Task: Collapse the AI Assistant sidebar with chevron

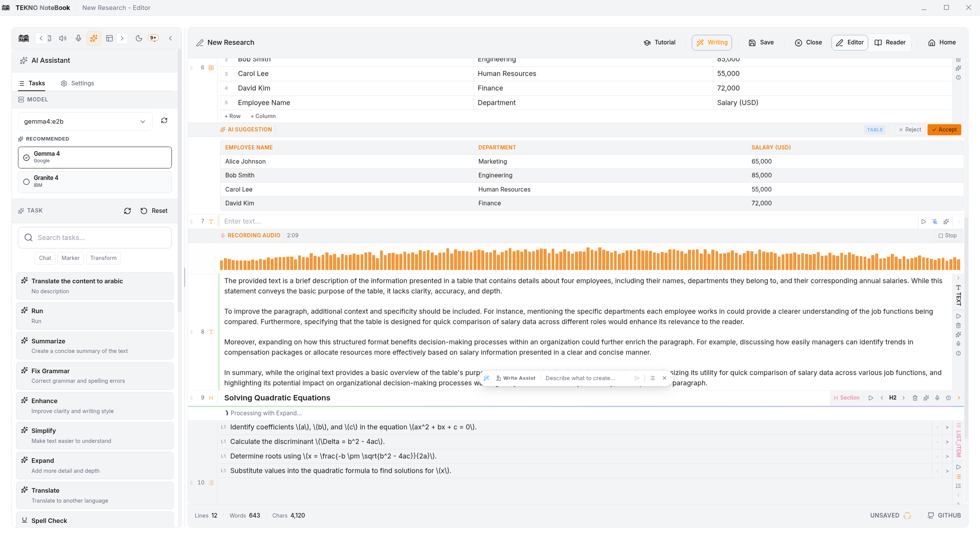Action: [170, 38]
